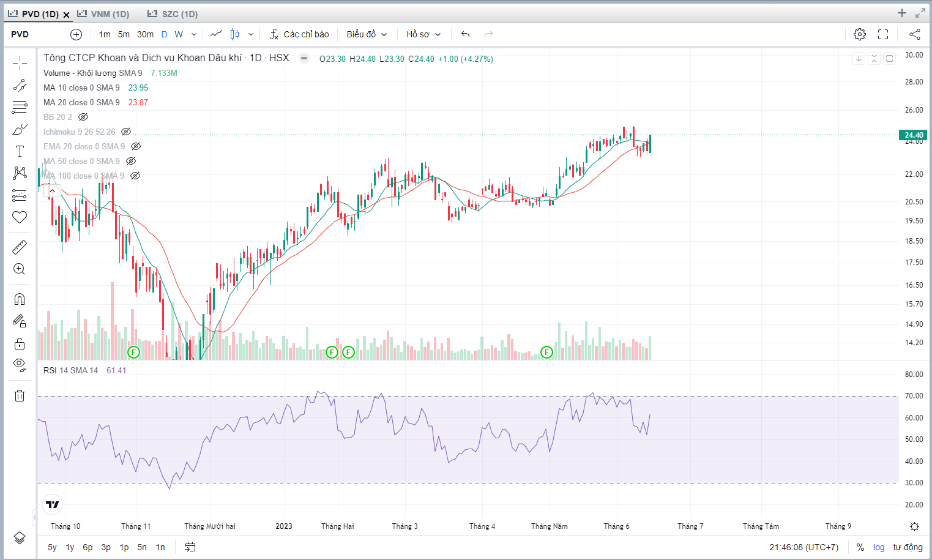Select the Trend Line drawing tool

(20, 85)
